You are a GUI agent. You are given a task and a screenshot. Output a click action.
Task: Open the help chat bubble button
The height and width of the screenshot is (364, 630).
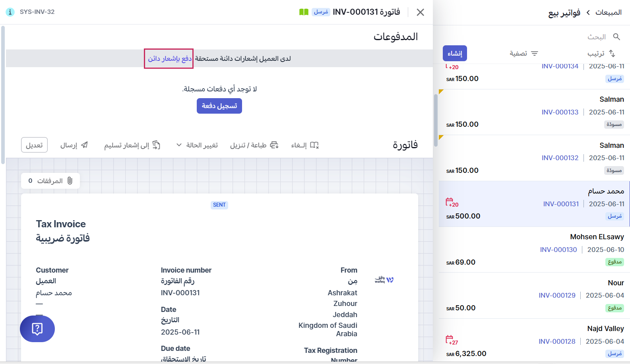tap(37, 329)
